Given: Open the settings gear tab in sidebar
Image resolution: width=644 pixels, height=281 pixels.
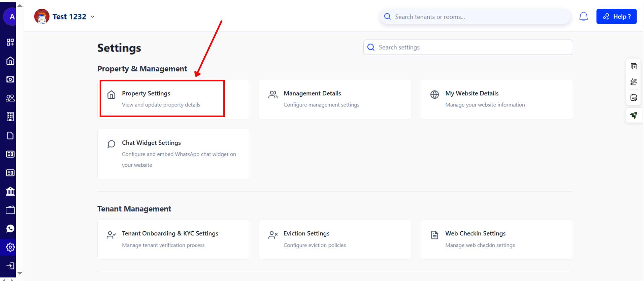Looking at the screenshot, I should 10,247.
